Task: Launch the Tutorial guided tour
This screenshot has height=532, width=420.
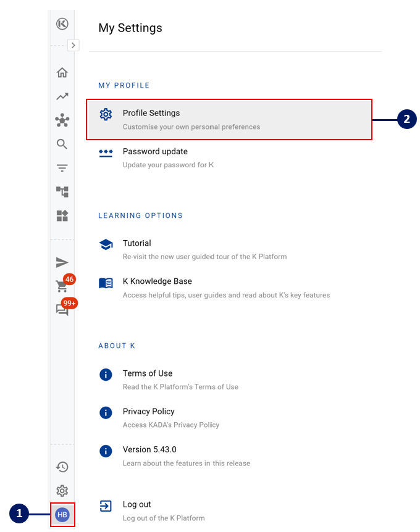Action: pyautogui.click(x=137, y=244)
